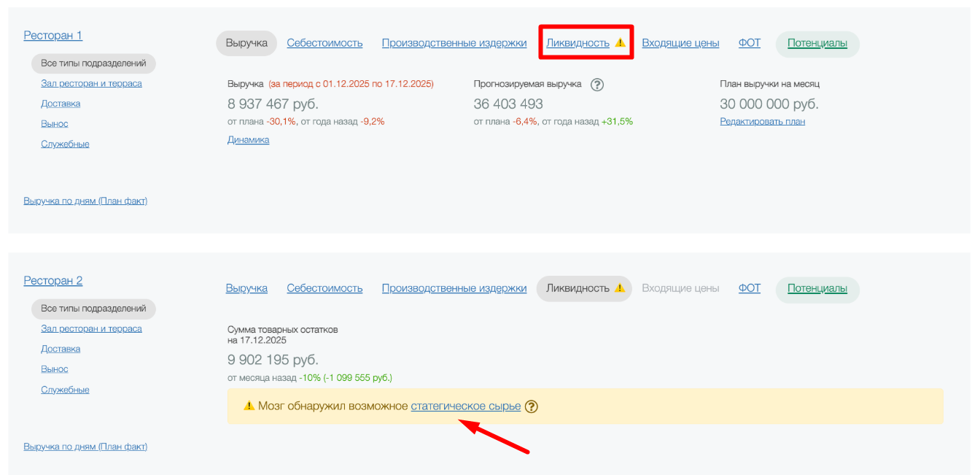Image resolution: width=980 pixels, height=475 pixels.
Task: Open Потенциалы for Ресторан 2
Action: [x=817, y=288]
